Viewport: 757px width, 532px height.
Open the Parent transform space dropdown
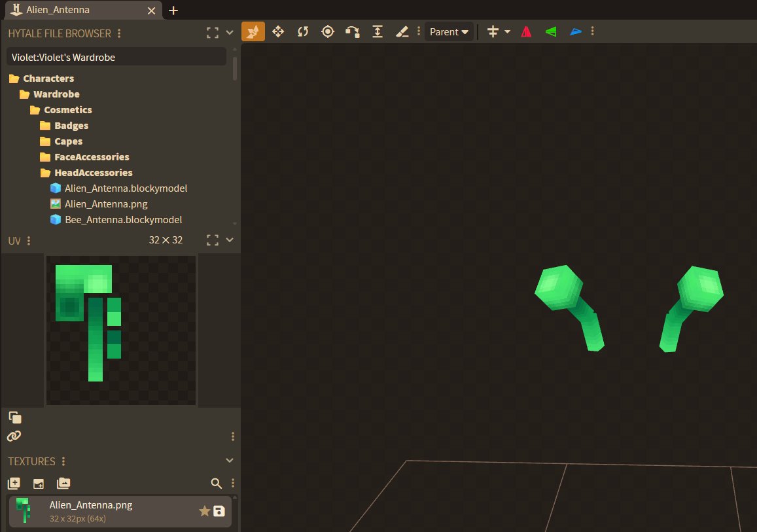449,32
